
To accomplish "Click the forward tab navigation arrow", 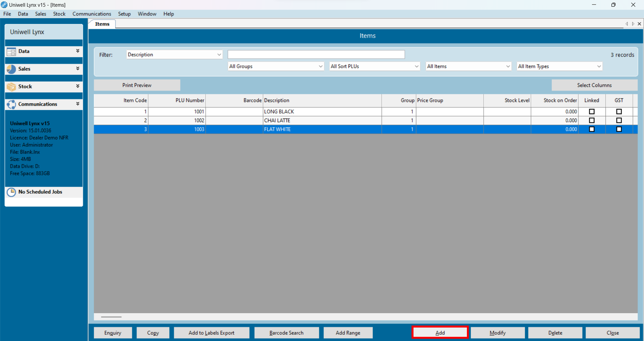I will 633,24.
